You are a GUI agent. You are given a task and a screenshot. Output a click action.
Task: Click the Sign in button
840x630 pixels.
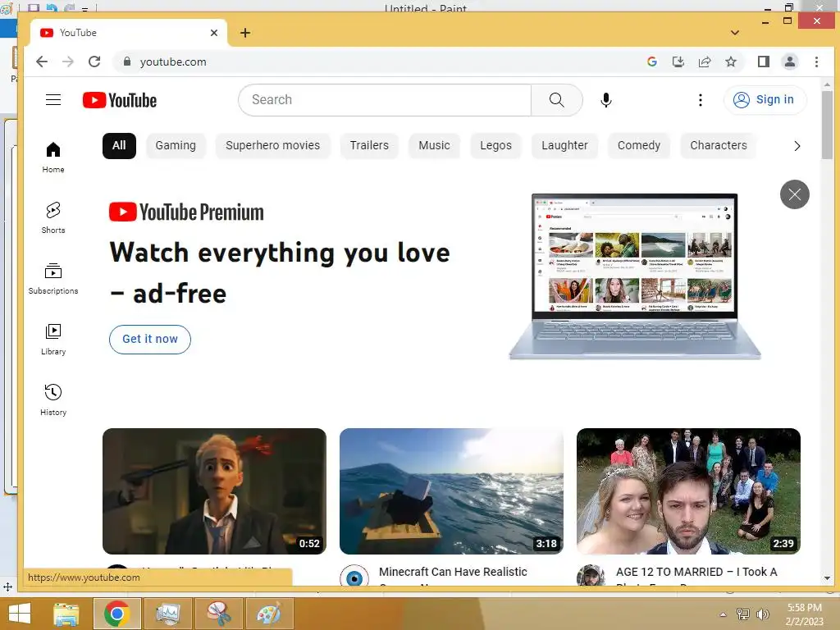coord(765,99)
